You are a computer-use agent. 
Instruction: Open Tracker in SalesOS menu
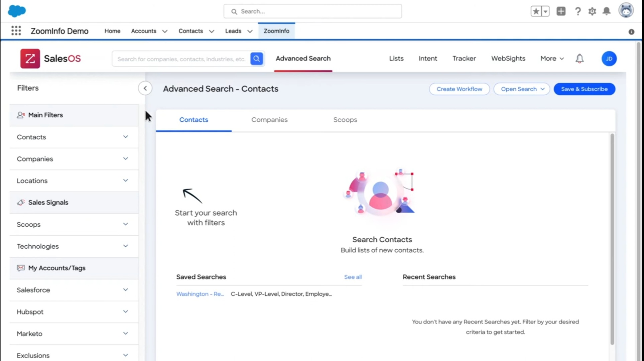[464, 58]
